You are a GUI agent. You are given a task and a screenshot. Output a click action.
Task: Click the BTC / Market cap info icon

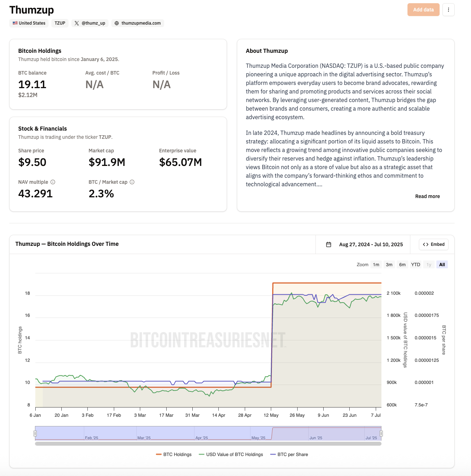(132, 182)
